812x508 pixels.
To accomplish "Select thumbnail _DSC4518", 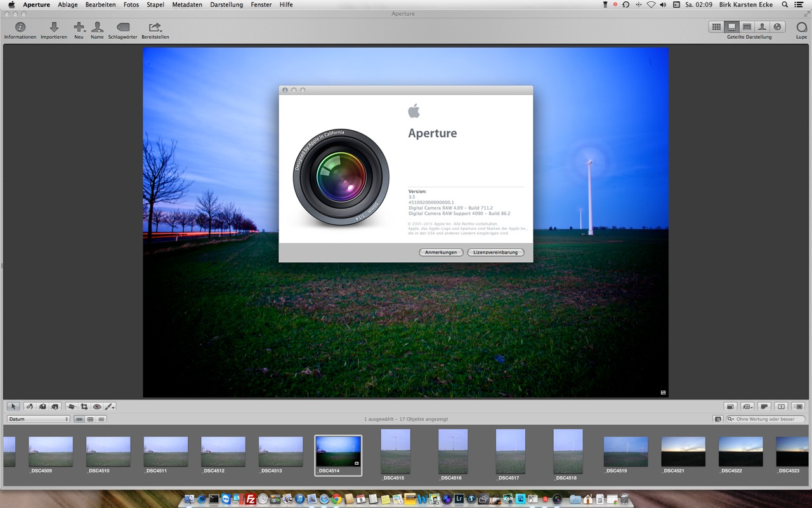I will point(568,451).
